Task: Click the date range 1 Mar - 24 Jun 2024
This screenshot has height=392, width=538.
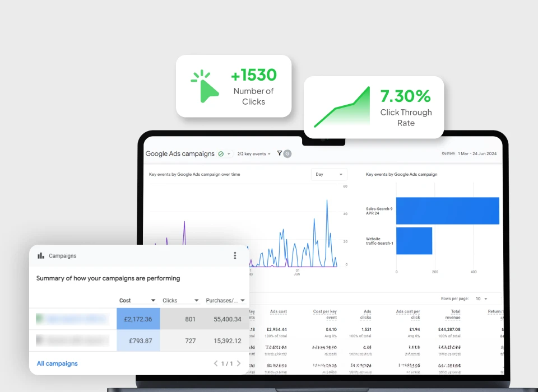Action: (x=477, y=153)
